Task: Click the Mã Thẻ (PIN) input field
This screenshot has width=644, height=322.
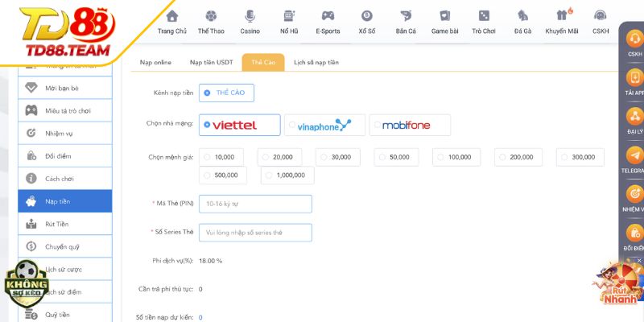Action: 255,204
